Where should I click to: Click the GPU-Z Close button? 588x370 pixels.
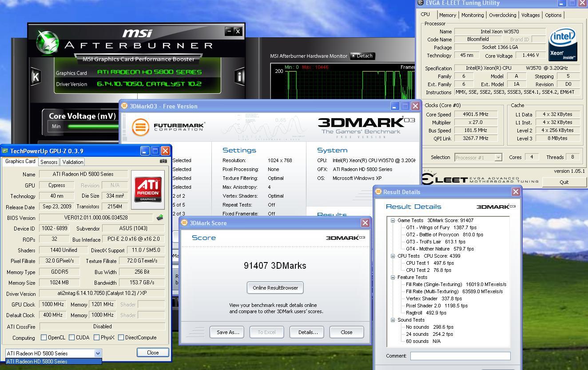pyautogui.click(x=153, y=353)
